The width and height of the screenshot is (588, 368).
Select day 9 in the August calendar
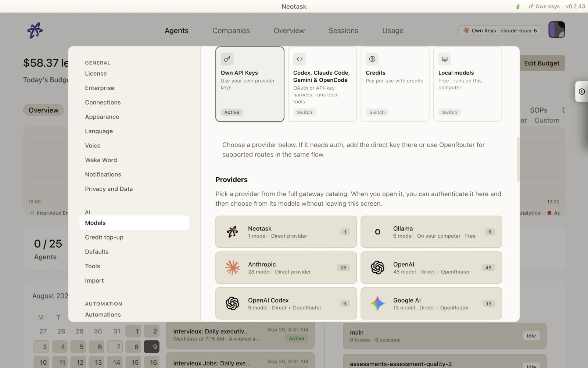tap(151, 347)
